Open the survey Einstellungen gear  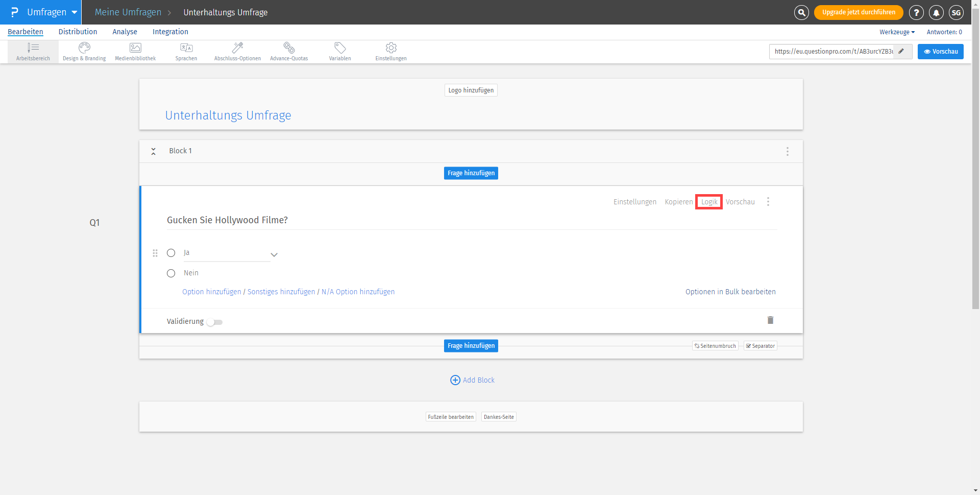tap(390, 51)
